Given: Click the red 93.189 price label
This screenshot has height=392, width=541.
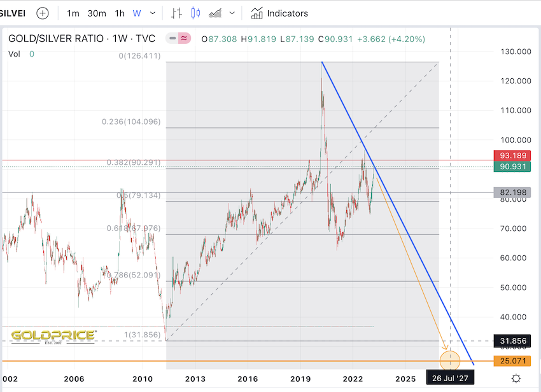Looking at the screenshot, I should (x=512, y=155).
